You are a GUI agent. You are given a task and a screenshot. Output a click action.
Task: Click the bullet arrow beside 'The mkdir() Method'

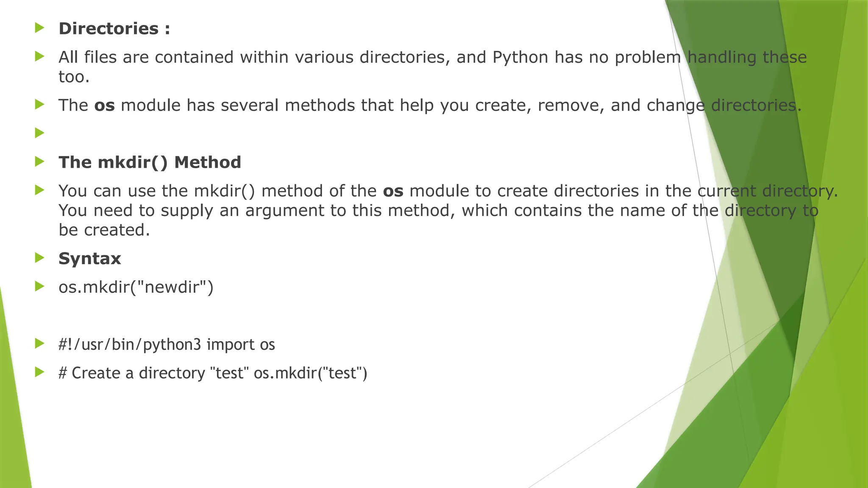coord(39,162)
